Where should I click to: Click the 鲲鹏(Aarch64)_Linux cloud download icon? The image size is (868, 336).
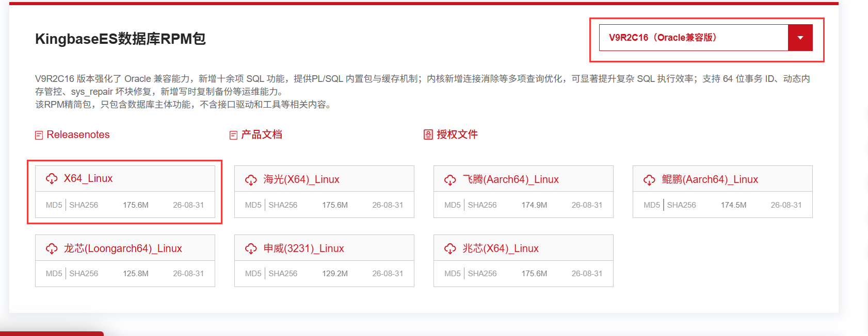pyautogui.click(x=649, y=180)
